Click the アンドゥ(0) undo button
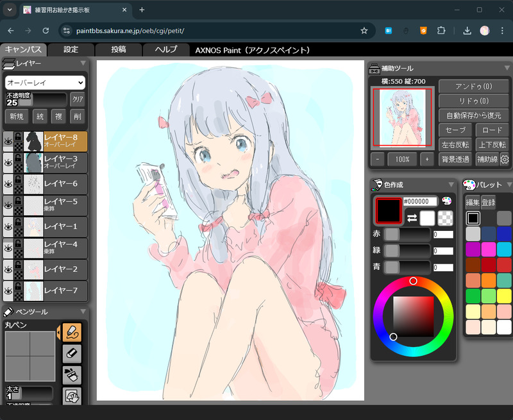This screenshot has width=513, height=420. coord(474,87)
